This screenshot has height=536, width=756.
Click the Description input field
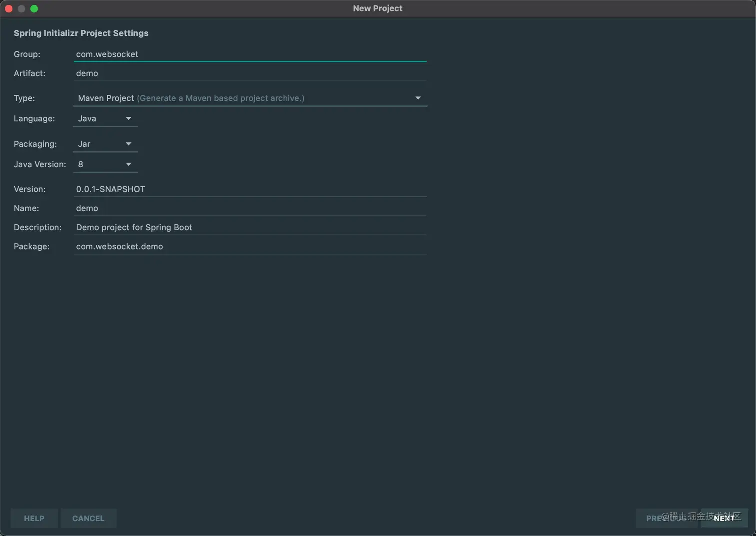coord(250,227)
